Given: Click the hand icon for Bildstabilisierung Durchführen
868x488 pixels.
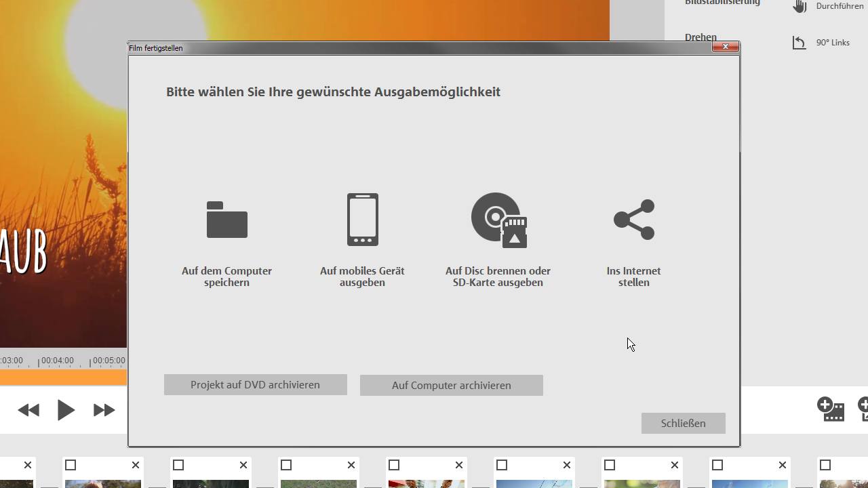Looking at the screenshot, I should 800,6.
